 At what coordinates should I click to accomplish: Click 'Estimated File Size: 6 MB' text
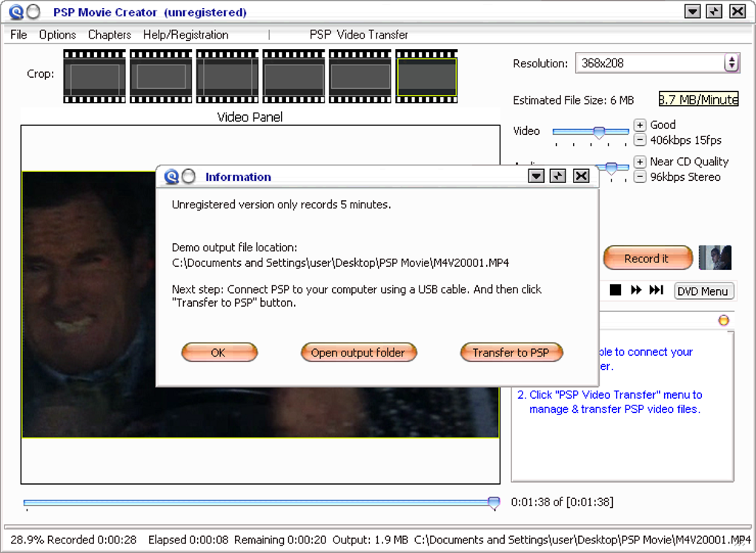(x=573, y=100)
